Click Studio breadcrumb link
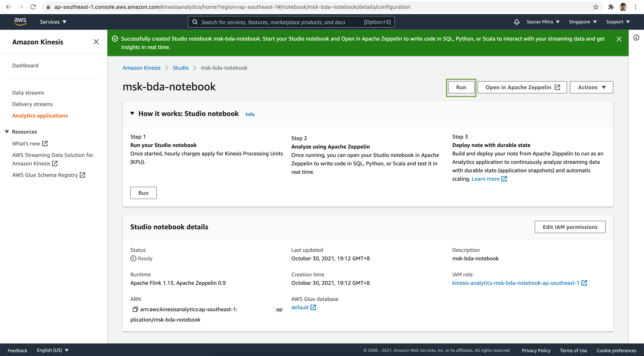The image size is (644, 356). point(181,68)
